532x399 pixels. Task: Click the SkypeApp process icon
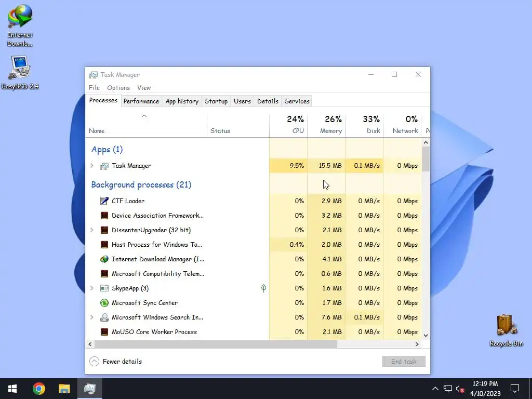click(104, 288)
